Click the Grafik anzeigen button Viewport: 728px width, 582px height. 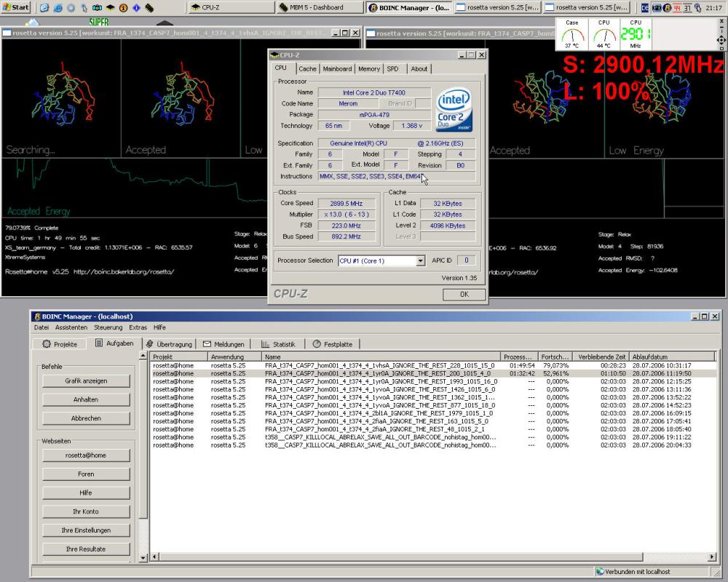[x=86, y=381]
